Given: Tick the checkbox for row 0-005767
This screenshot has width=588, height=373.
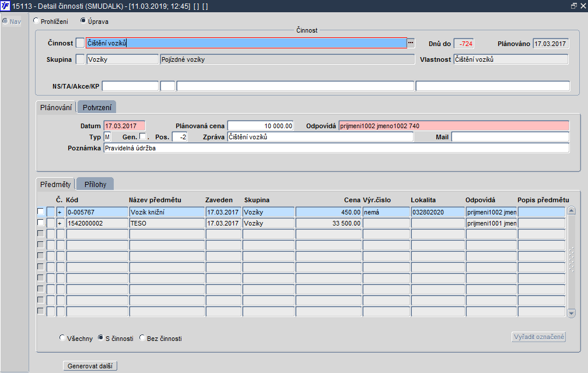Looking at the screenshot, I should (40, 212).
